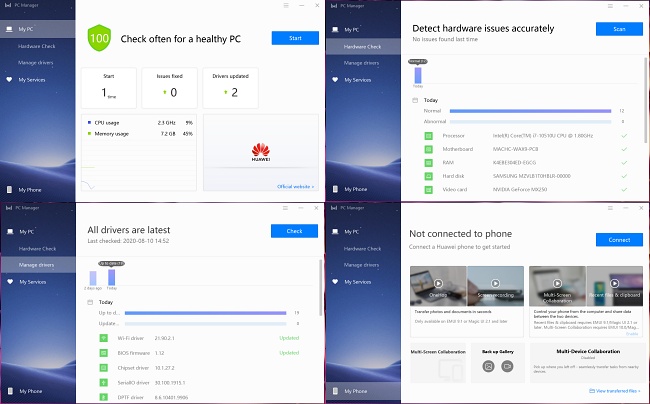This screenshot has width=650, height=404.
Task: Click the calendar icon beside Today in the hardware window
Action: [x=415, y=100]
